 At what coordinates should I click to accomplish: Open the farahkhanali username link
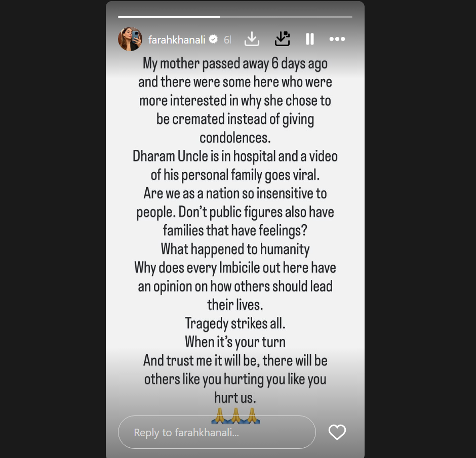tap(177, 39)
